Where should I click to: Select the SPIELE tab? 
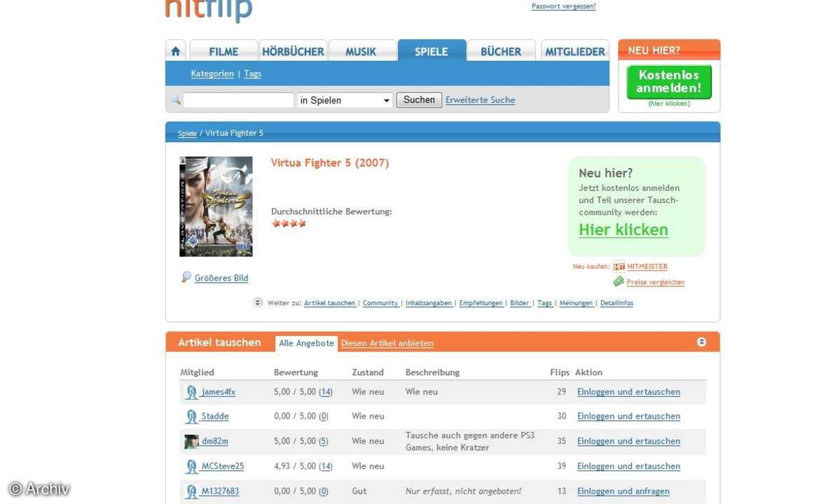point(432,51)
